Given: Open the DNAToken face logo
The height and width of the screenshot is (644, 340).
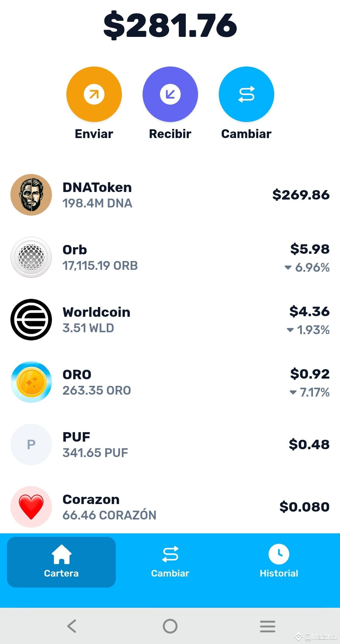Looking at the screenshot, I should pyautogui.click(x=31, y=195).
